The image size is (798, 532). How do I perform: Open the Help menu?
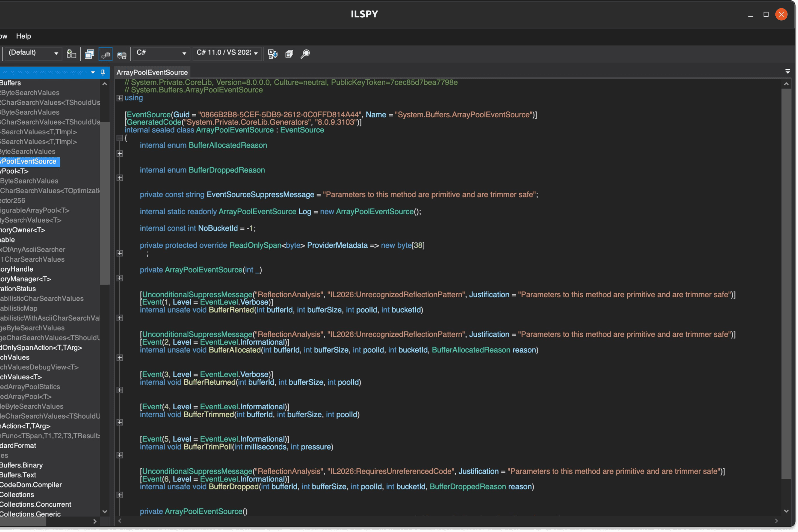coord(23,36)
